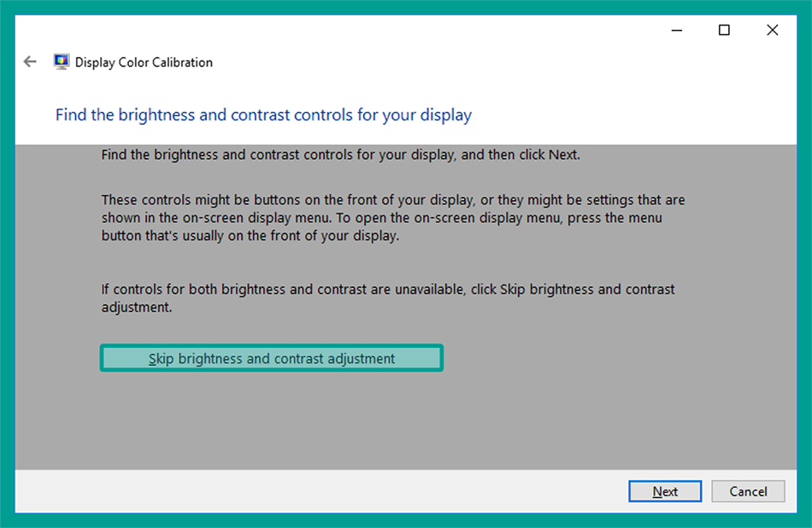Minimize the calibration wizard window

[676, 30]
